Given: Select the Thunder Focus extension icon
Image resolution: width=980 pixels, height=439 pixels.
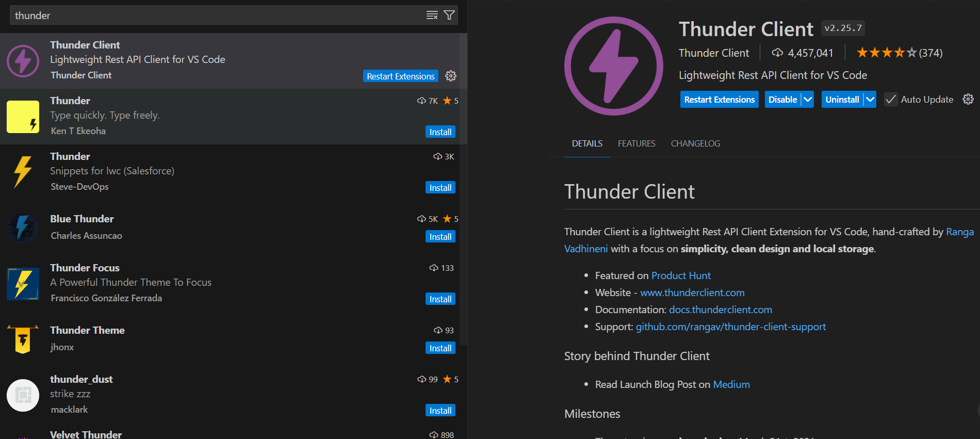Looking at the screenshot, I should click(23, 284).
